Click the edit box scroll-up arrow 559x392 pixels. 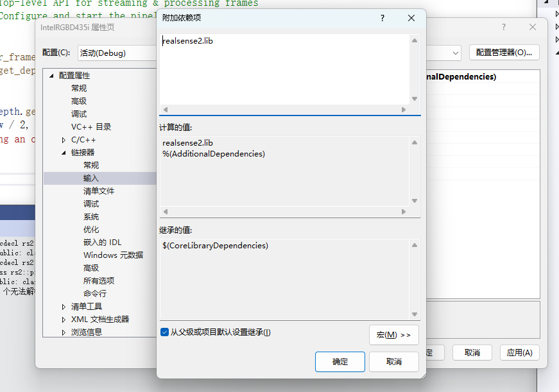point(415,40)
